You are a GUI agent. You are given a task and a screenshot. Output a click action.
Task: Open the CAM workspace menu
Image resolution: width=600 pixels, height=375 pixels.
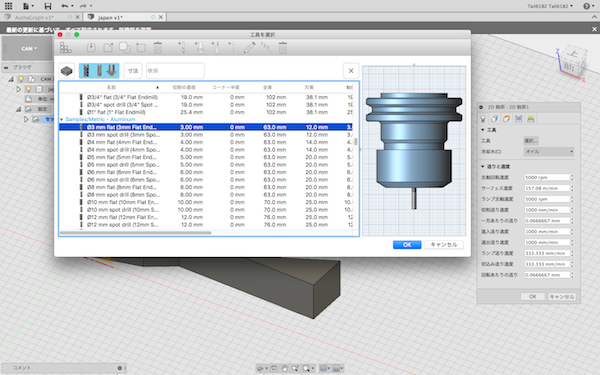tap(29, 49)
